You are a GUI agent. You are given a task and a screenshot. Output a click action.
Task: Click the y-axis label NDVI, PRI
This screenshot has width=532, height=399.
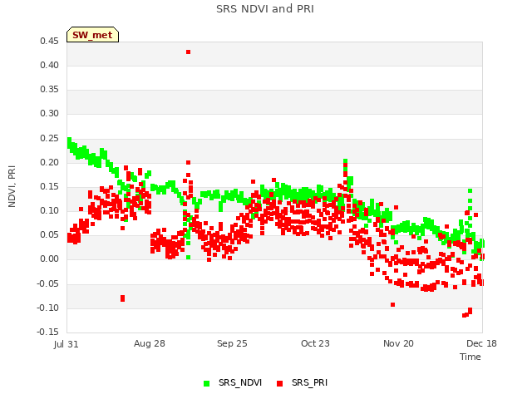[x=12, y=186]
